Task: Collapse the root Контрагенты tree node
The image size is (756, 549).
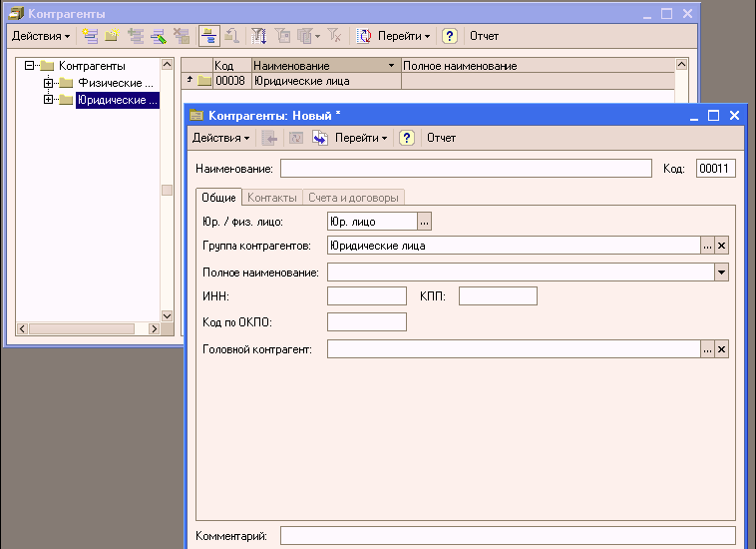Action: (x=29, y=66)
